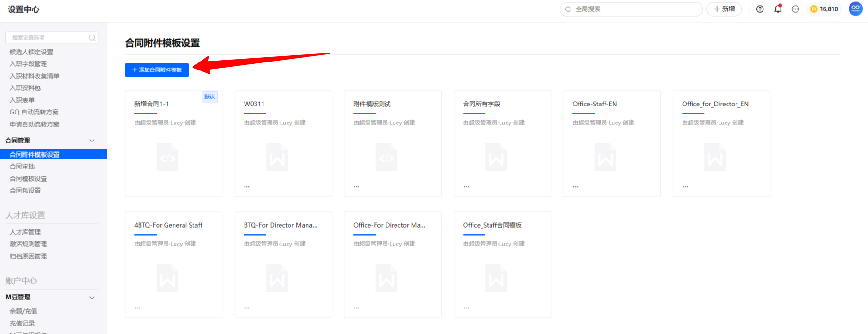
Task: Open the more options dots on 合同所有字段 card
Action: click(x=466, y=187)
